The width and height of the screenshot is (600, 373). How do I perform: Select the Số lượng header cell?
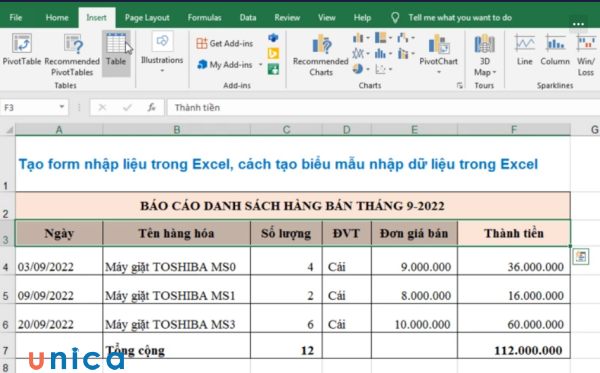[x=286, y=233]
